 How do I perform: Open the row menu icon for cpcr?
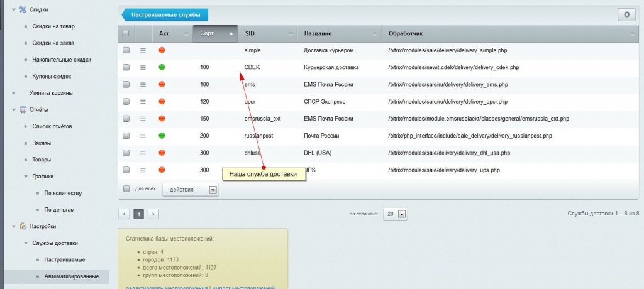click(x=143, y=101)
